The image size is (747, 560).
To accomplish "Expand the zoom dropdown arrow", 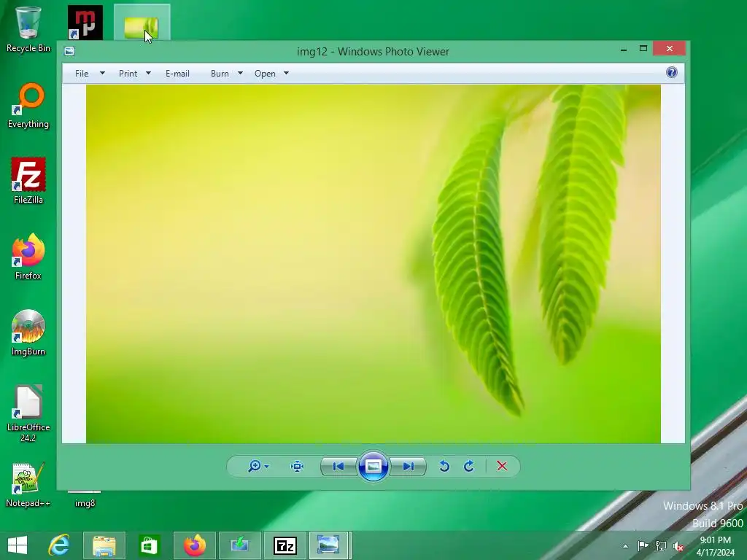I will 267,467.
